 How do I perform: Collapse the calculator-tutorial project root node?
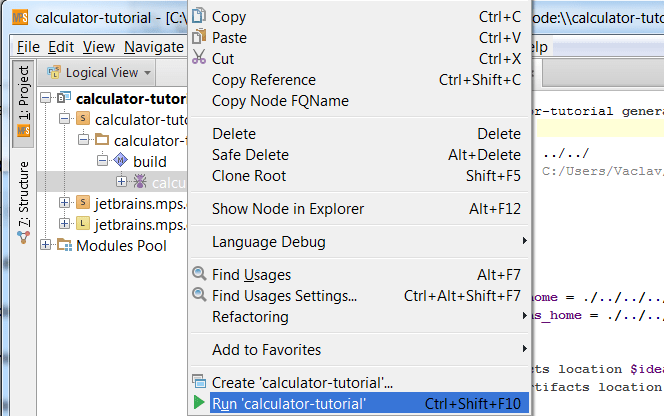[x=47, y=99]
